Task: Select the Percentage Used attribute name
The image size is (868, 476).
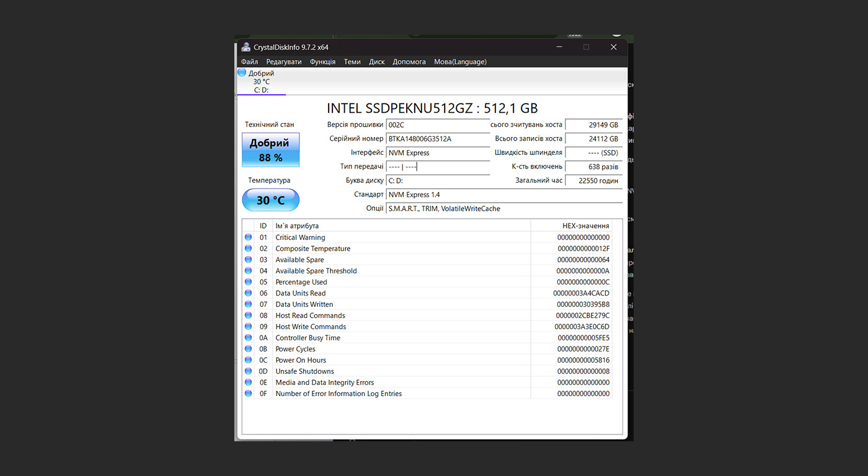Action: tap(301, 282)
